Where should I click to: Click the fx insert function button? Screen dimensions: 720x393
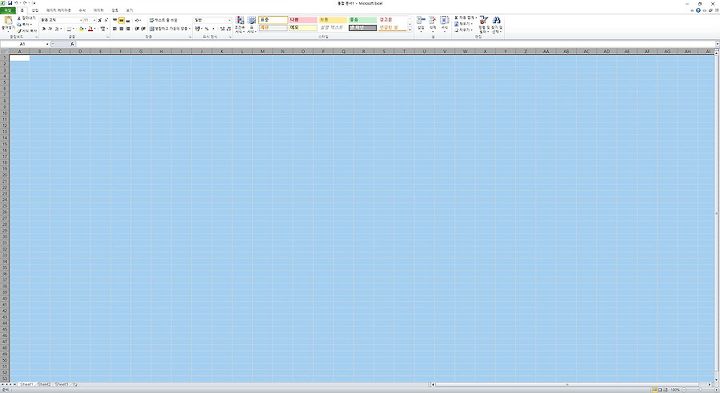point(73,44)
